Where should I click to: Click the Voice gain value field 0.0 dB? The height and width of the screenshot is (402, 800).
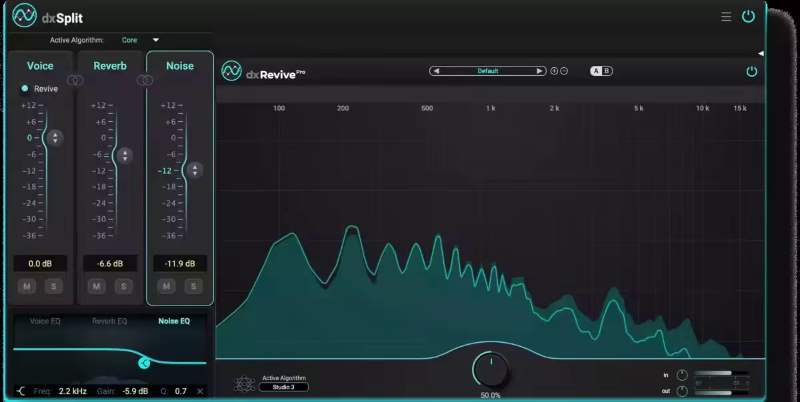[40, 264]
